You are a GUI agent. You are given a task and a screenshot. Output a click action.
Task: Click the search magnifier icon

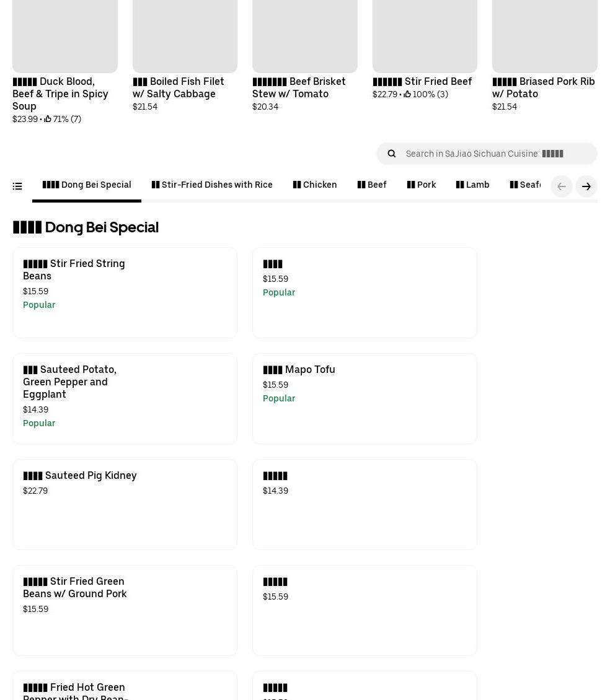pyautogui.click(x=392, y=154)
